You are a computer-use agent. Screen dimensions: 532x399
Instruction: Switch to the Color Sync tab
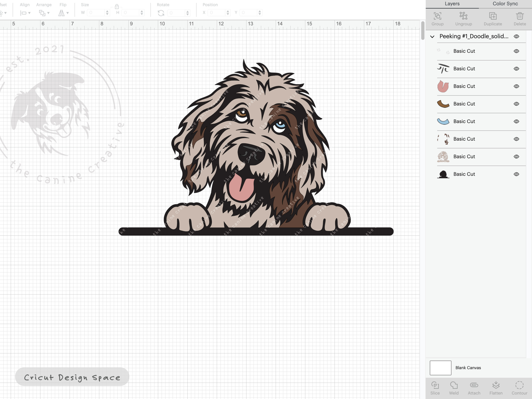(x=505, y=4)
